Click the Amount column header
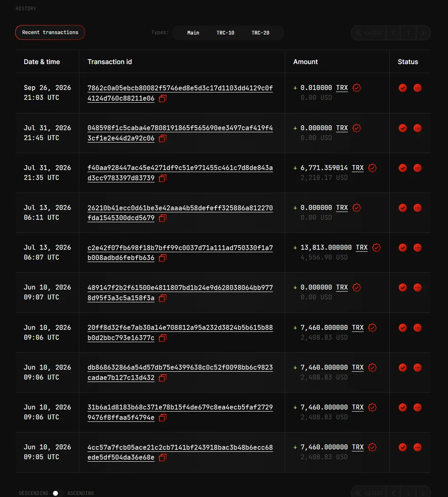 305,62
